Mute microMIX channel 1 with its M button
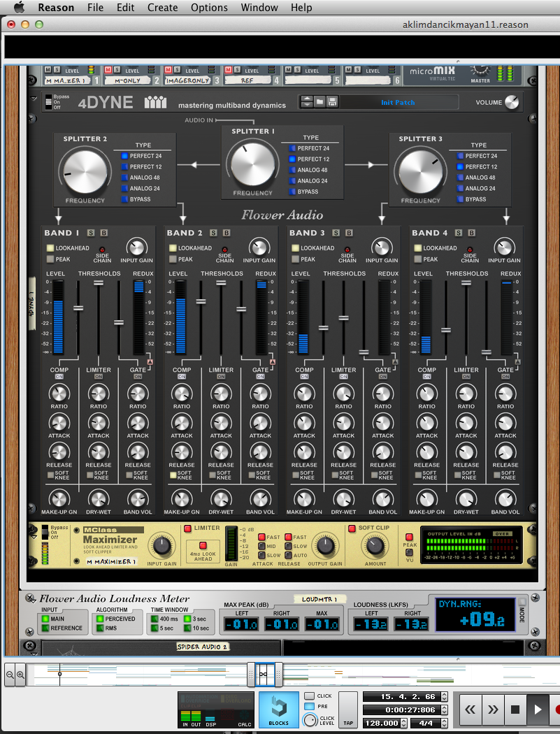The height and width of the screenshot is (734, 560). tap(48, 70)
